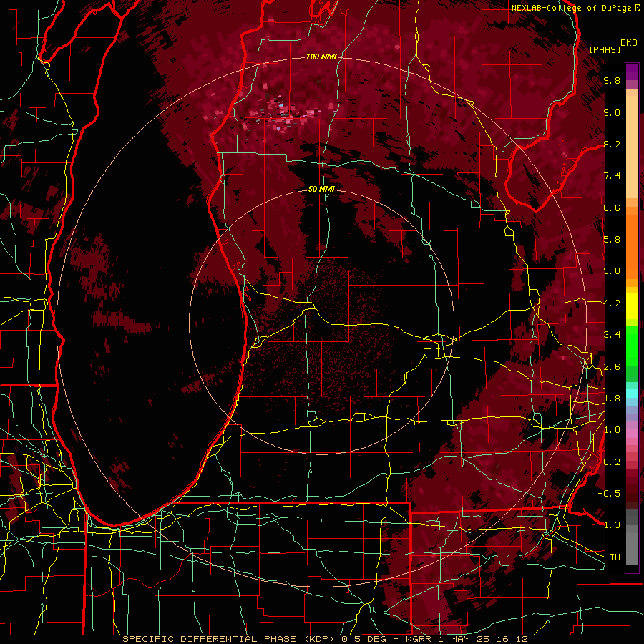Click the gray bottom segment of color bar
The width and height of the screenshot is (644, 644).
(x=632, y=538)
